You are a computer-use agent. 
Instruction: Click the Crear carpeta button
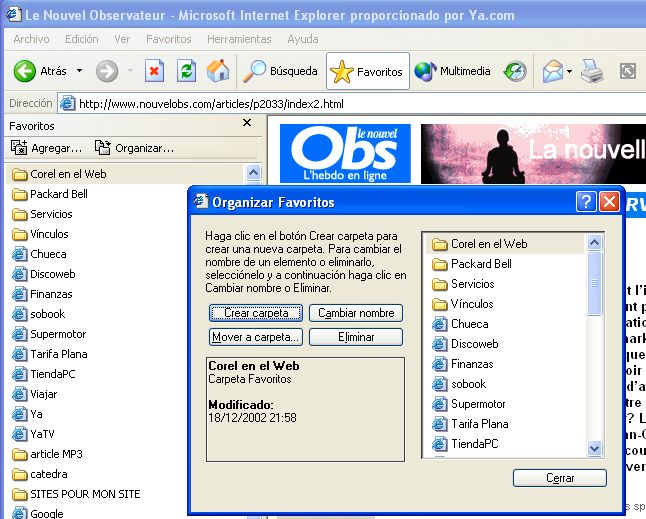[256, 313]
